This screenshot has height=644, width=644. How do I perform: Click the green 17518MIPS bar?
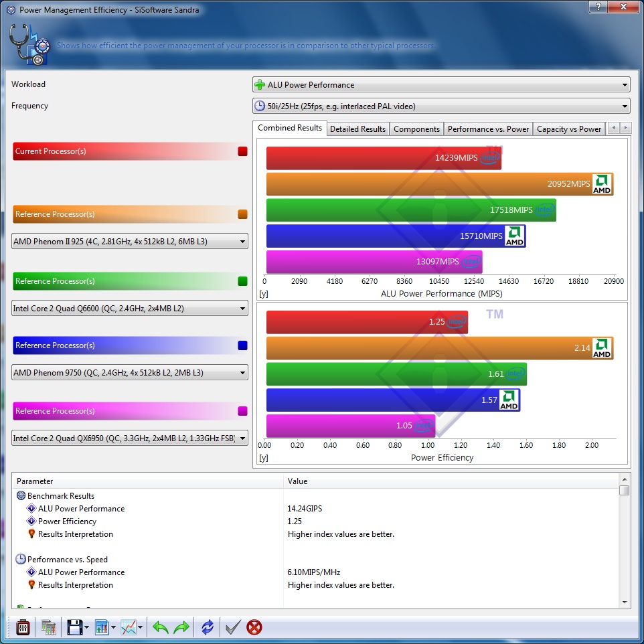click(x=411, y=210)
